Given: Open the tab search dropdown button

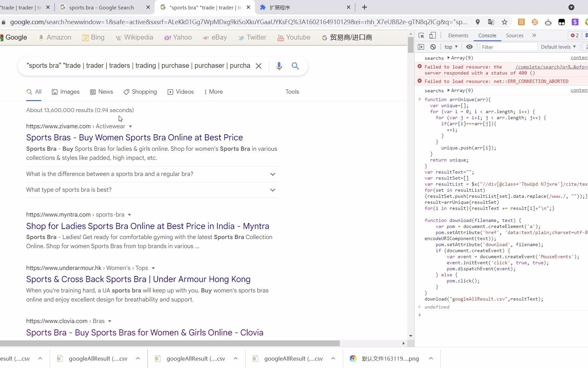Looking at the screenshot, I should point(572,7).
